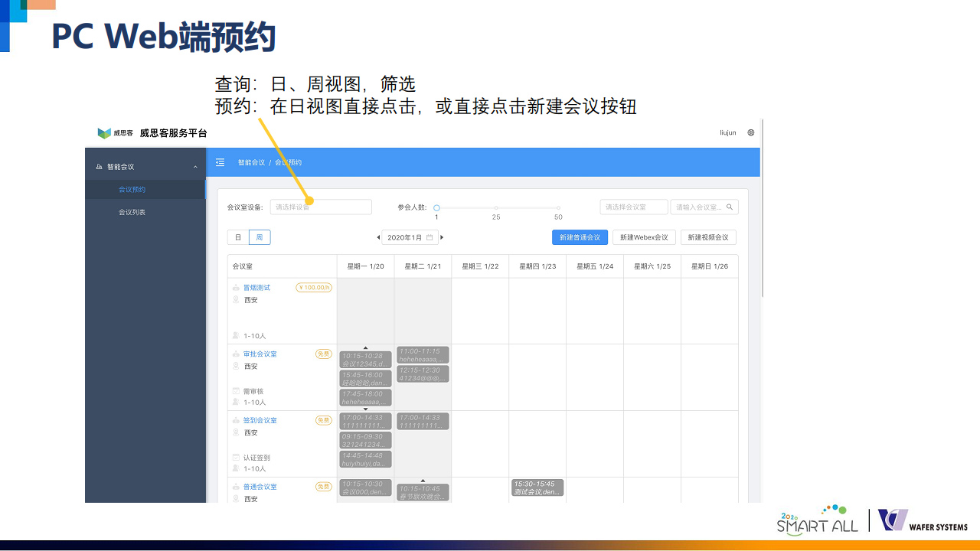Open 冒烟测试 room link
The height and width of the screenshot is (551, 980).
[256, 288]
